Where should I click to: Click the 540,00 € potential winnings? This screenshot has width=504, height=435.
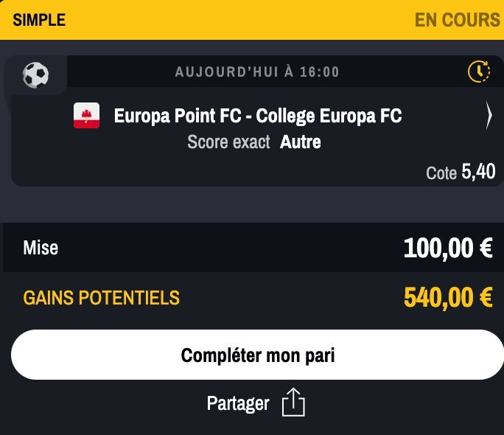click(x=448, y=298)
